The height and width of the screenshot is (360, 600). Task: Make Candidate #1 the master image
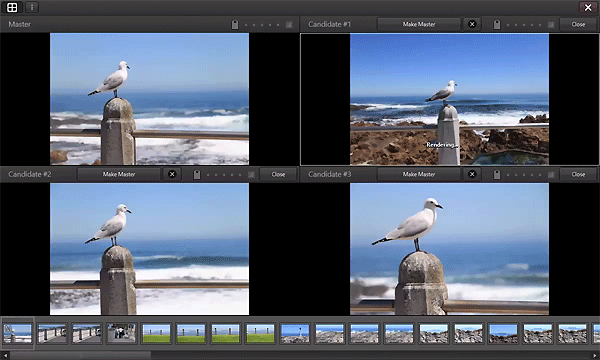[x=419, y=24]
